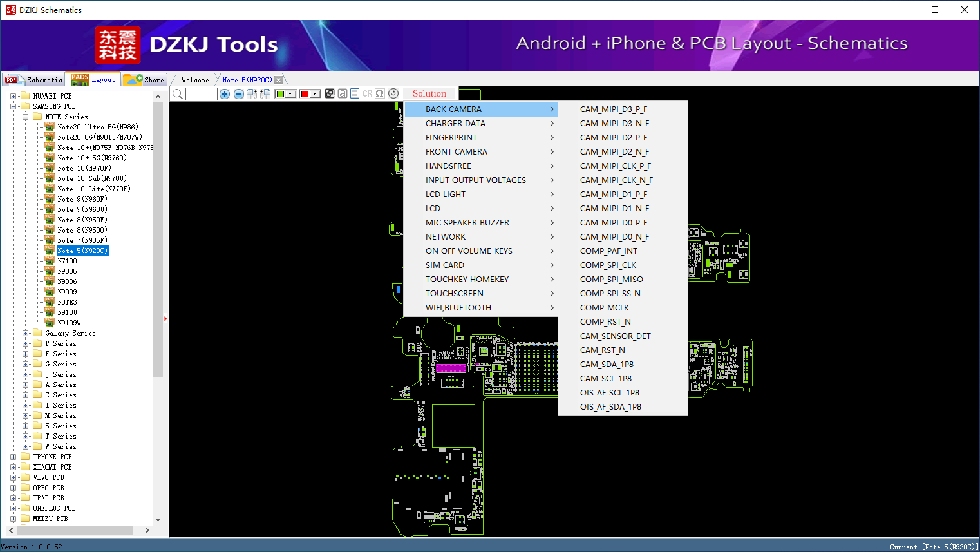Click the PADS icon beside NOTE3
This screenshot has width=980, height=552.
point(50,302)
